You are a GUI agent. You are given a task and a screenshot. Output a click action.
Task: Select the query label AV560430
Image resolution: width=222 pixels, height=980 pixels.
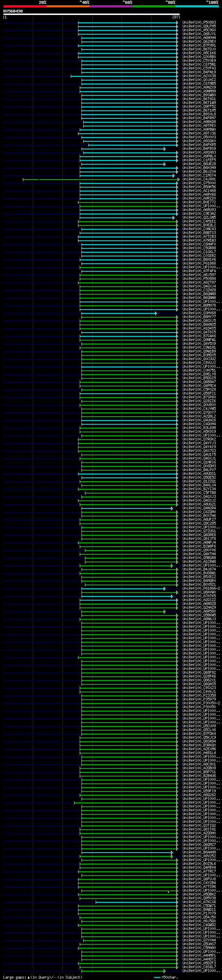click(x=13, y=11)
